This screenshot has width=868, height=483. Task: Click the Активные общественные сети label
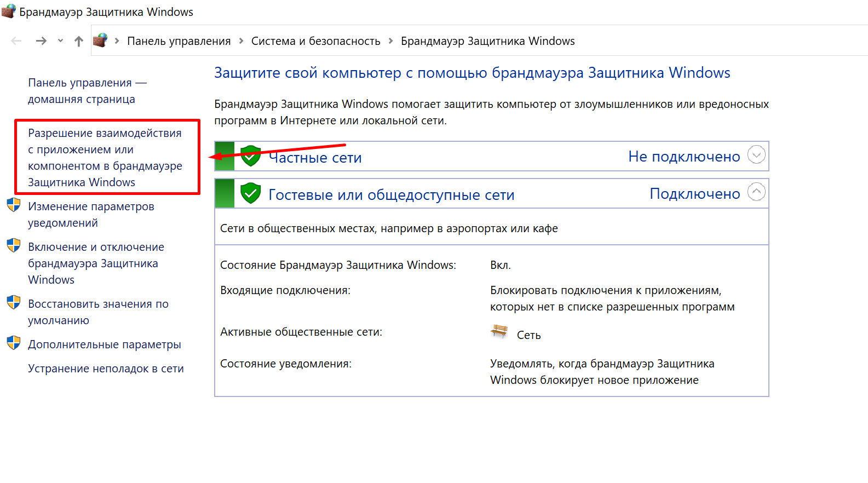point(301,332)
